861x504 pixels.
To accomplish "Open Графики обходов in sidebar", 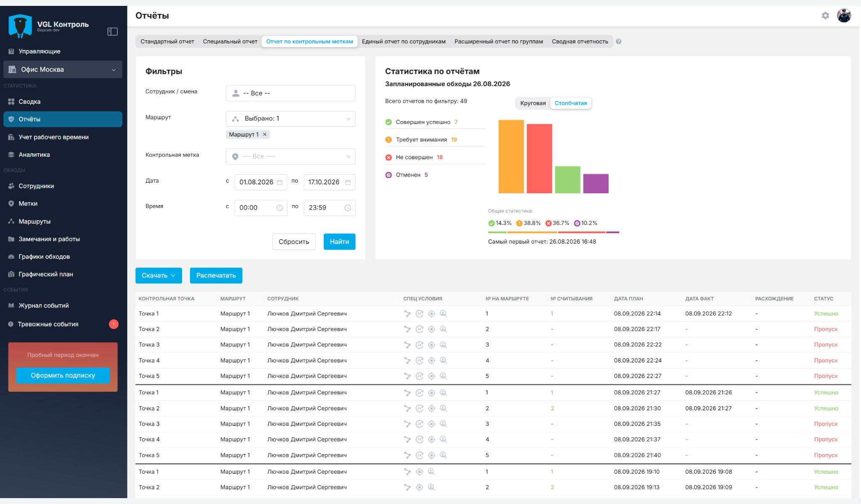I will pyautogui.click(x=63, y=257).
